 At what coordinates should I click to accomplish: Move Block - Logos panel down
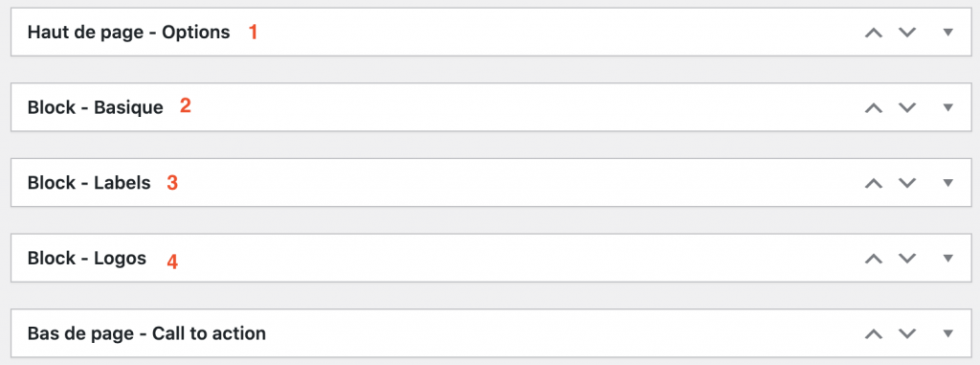[907, 258]
